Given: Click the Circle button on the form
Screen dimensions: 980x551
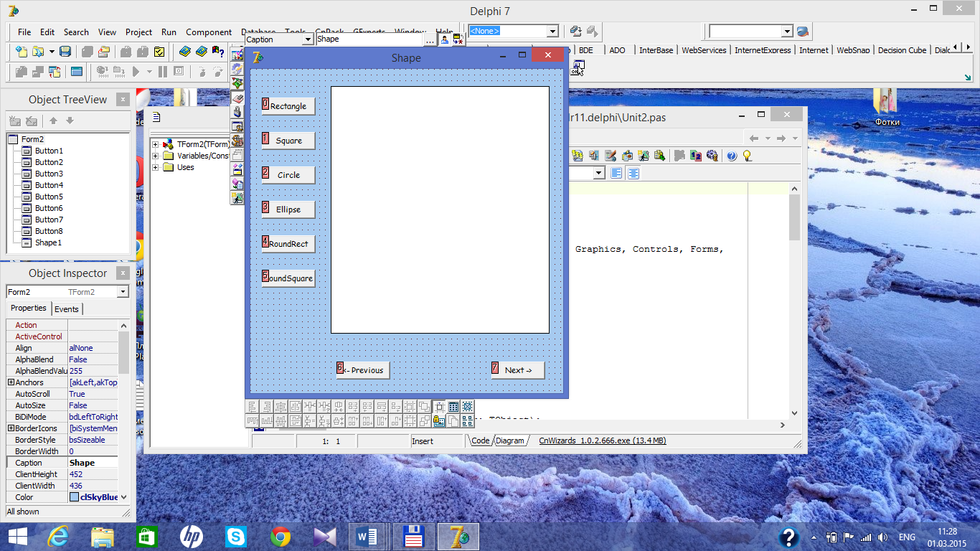Looking at the screenshot, I should click(x=288, y=175).
